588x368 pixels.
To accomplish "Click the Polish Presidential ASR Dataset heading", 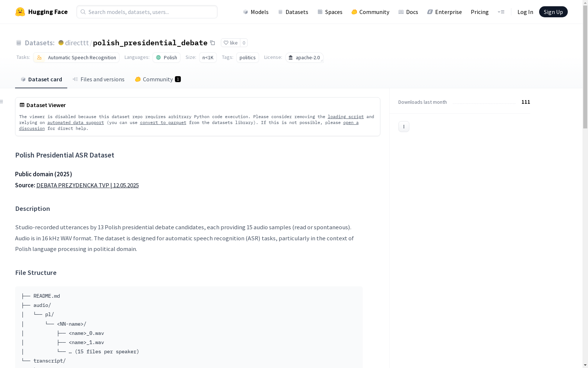I will (x=65, y=155).
